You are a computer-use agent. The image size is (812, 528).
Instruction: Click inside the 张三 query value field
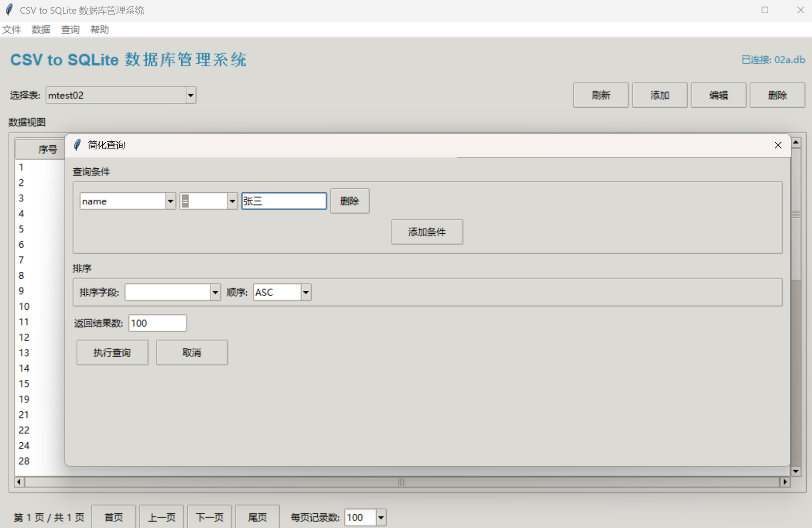pos(283,201)
